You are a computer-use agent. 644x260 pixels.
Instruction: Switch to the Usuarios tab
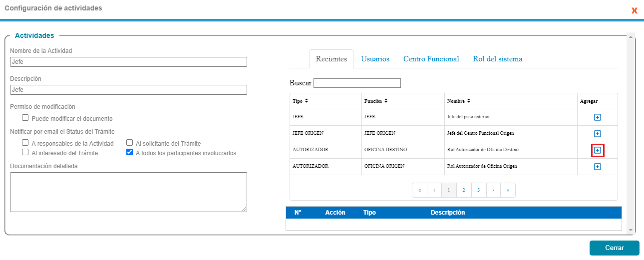pos(375,59)
